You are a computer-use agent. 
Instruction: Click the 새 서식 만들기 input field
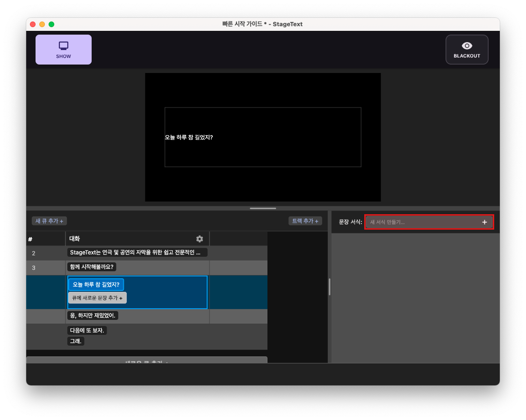point(421,222)
